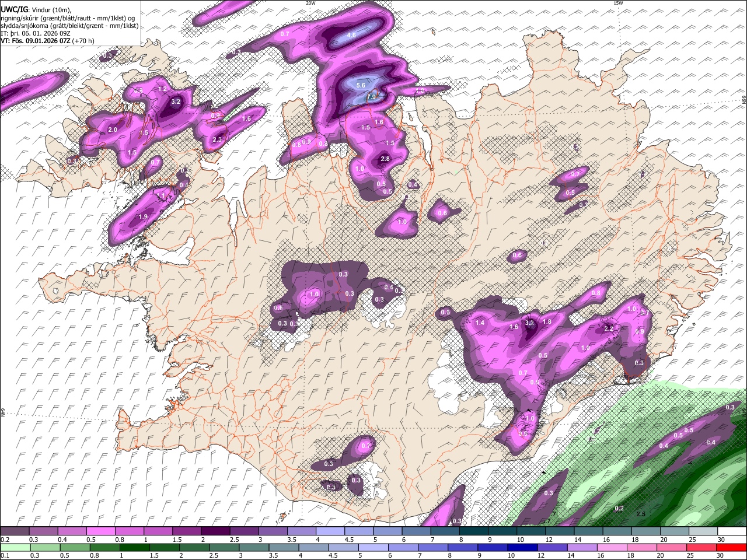This screenshot has height=560, width=747.
Task: Click the white swatch at 30, upper legend row
Action: pyautogui.click(x=732, y=531)
